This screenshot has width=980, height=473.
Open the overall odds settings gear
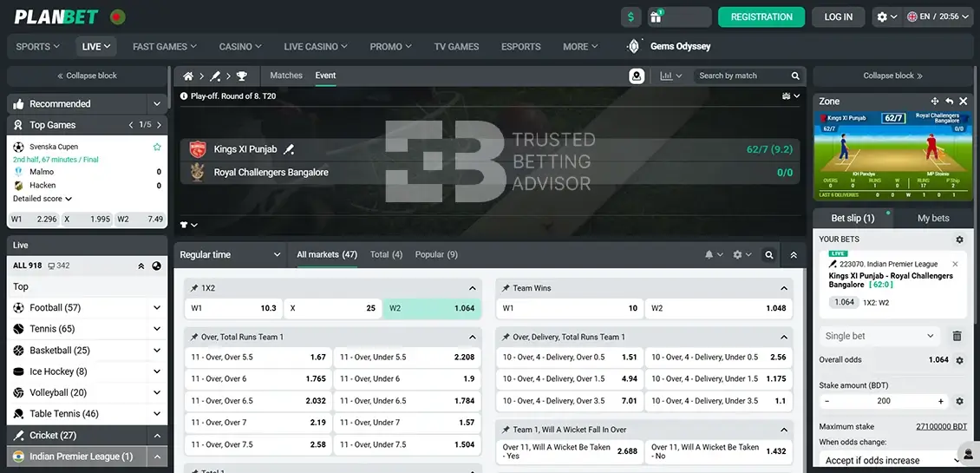tap(959, 360)
